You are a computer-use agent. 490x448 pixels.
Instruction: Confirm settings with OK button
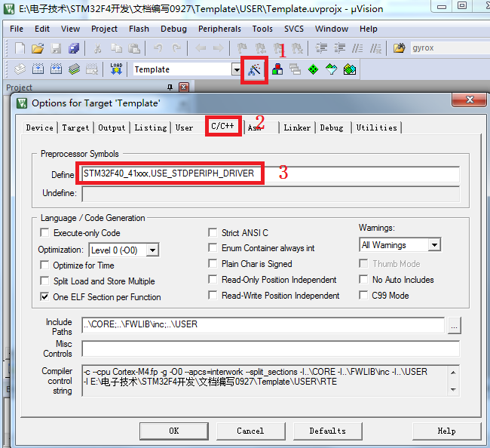[174, 431]
